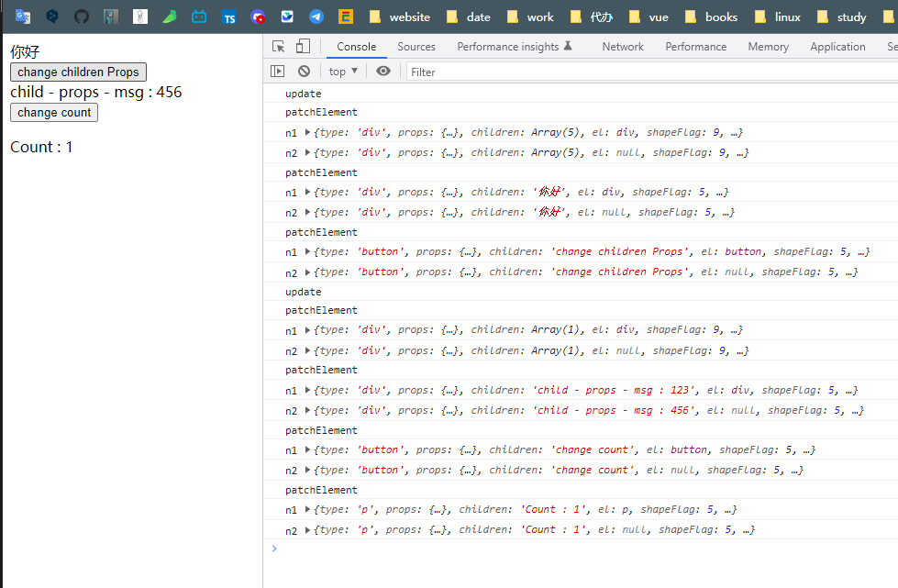Open the work bookmarks folder

pyautogui.click(x=530, y=17)
